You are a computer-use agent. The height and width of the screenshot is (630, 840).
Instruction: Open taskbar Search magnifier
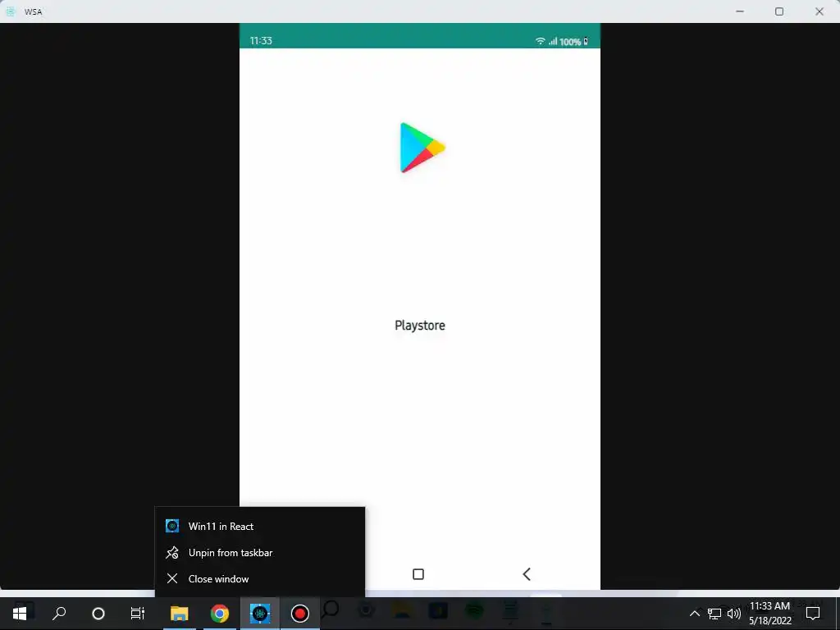click(59, 614)
